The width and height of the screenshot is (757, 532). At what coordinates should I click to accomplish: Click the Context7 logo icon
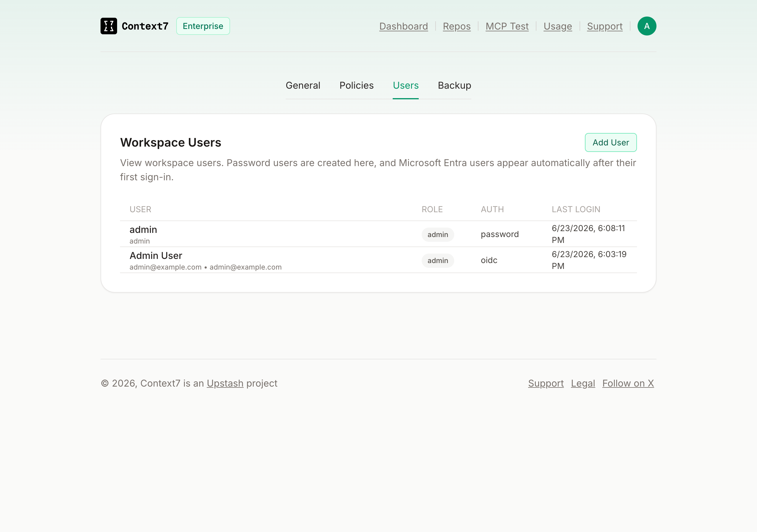pyautogui.click(x=109, y=26)
